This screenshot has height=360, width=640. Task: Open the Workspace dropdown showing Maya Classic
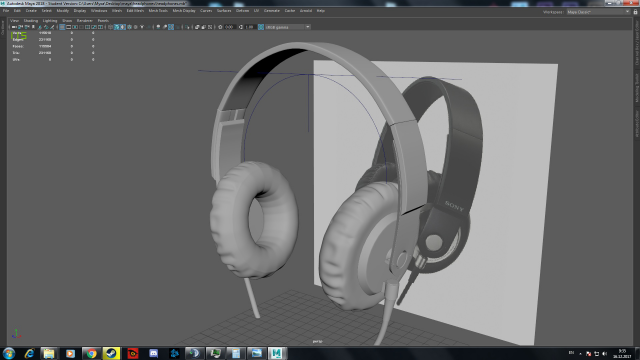click(598, 12)
